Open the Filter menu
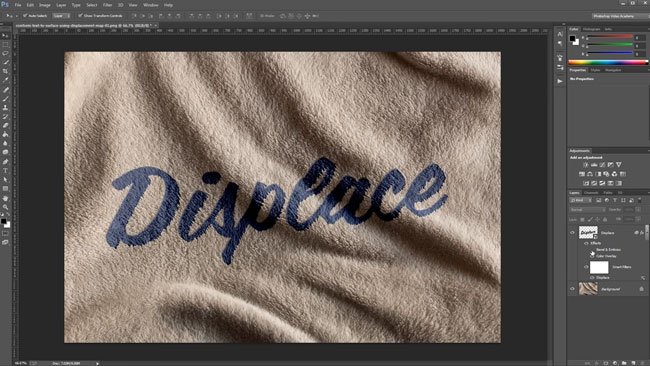Viewport: 650px width, 366px height. tap(107, 5)
